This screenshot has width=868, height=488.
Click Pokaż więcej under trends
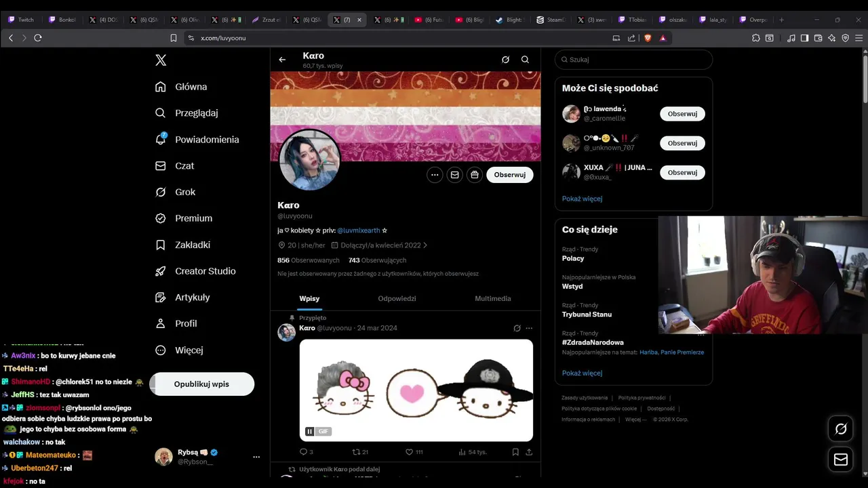[582, 373]
